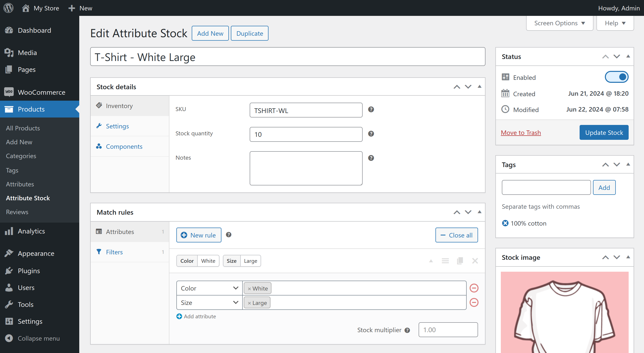Open the WordPress logo menu

click(8, 8)
